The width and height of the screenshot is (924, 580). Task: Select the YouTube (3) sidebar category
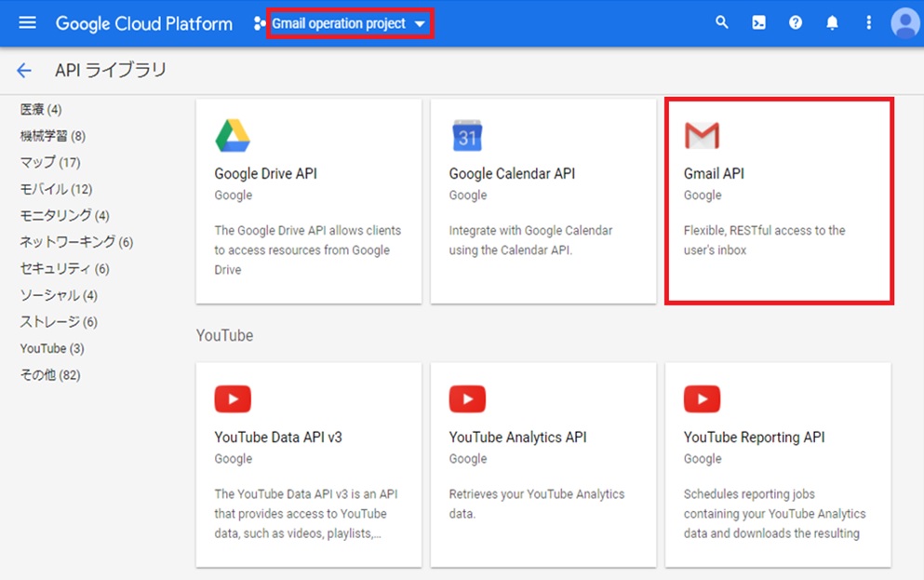pos(52,348)
